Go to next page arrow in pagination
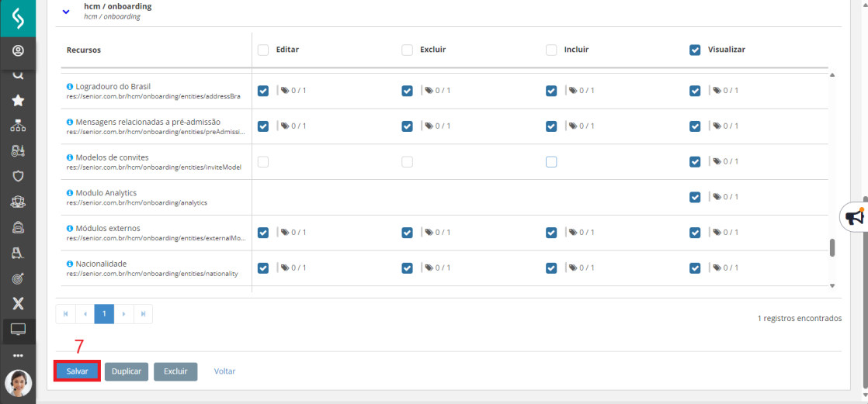The image size is (868, 404). [123, 314]
